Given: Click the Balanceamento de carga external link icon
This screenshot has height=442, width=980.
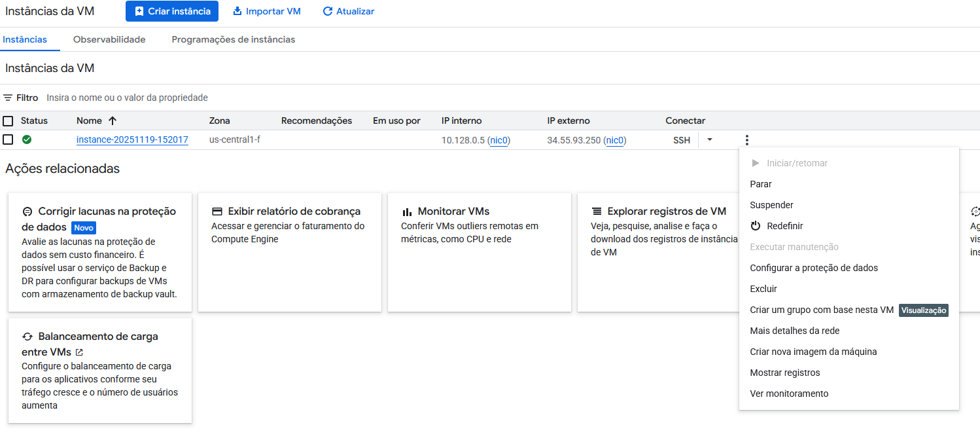Looking at the screenshot, I should point(79,352).
